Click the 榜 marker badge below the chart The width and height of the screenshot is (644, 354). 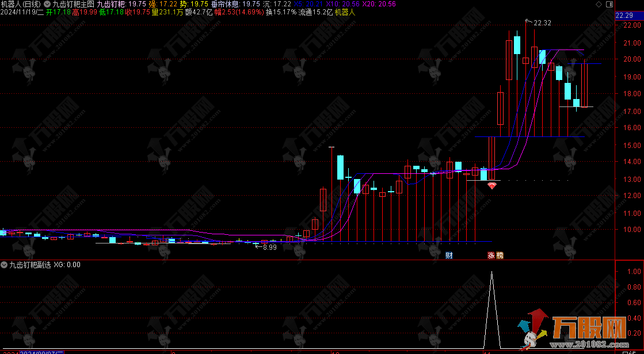[500, 256]
